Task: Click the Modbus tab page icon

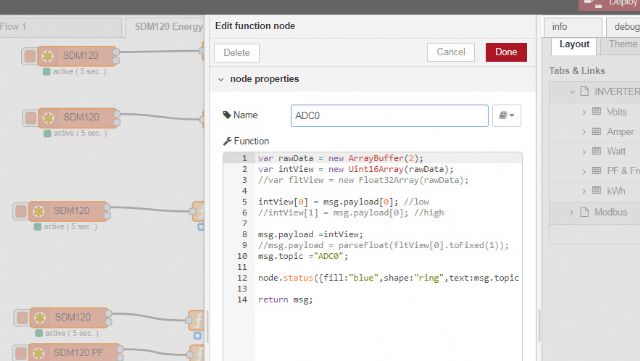Action: point(584,212)
